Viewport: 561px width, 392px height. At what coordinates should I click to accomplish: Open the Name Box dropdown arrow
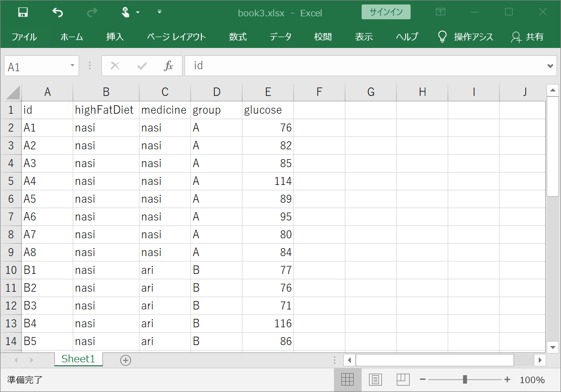coord(72,66)
